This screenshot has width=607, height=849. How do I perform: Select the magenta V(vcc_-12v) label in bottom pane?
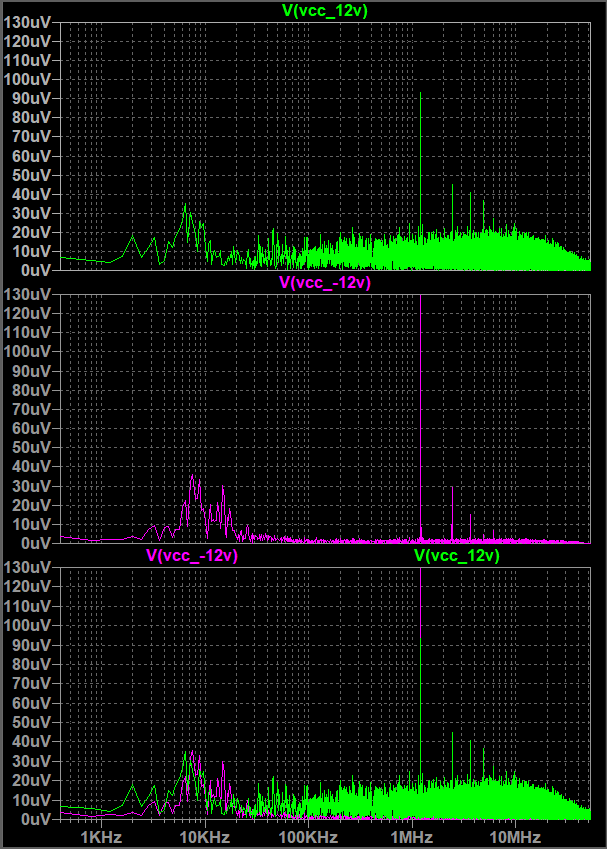pos(192,555)
